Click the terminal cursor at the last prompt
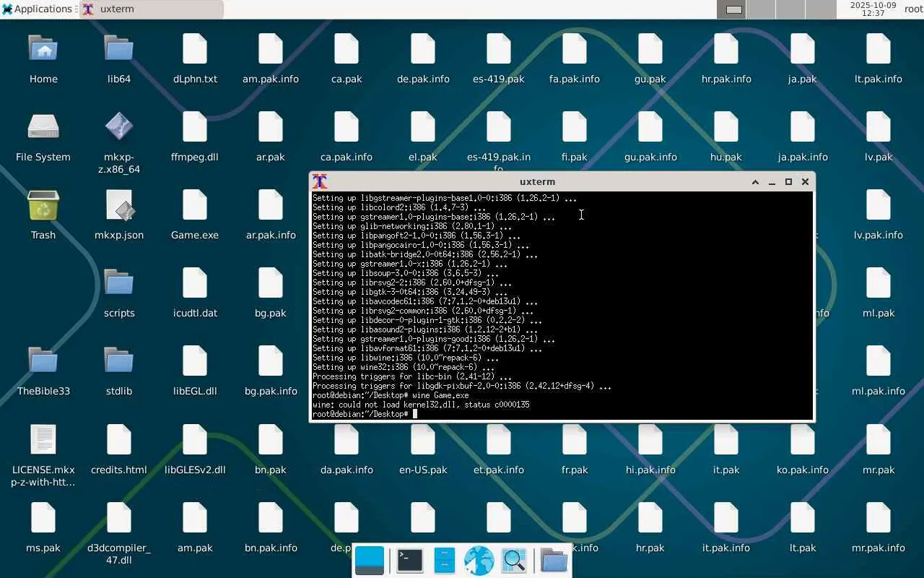This screenshot has width=924, height=578. (x=415, y=414)
